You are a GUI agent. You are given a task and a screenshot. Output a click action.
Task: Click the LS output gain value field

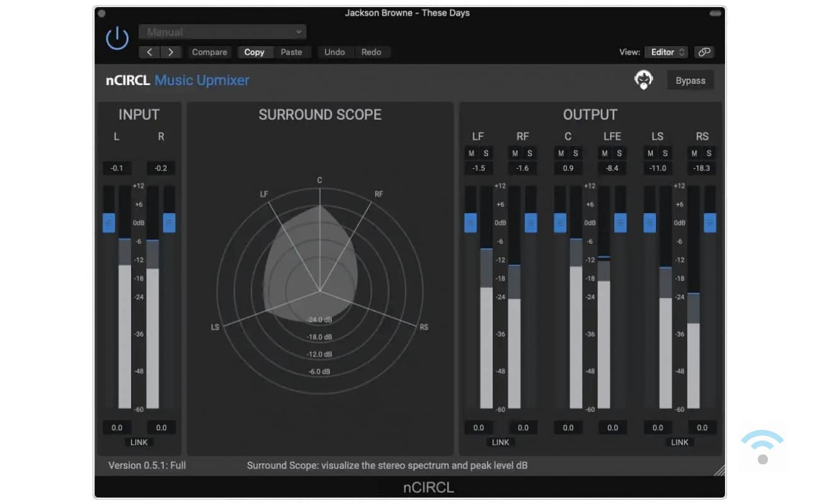click(x=658, y=428)
